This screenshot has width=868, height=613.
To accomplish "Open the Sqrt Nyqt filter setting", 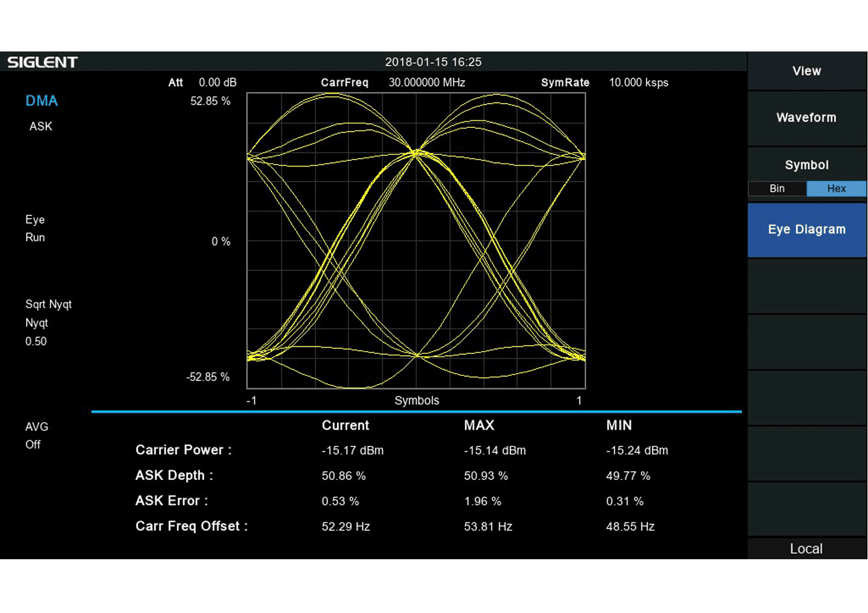I will pos(48,304).
